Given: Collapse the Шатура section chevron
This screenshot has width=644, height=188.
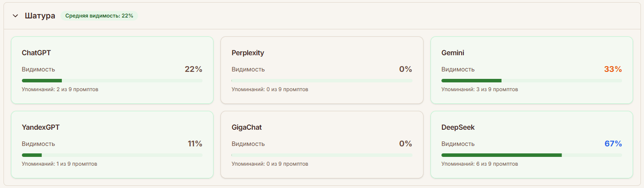Looking at the screenshot, I should [x=16, y=16].
